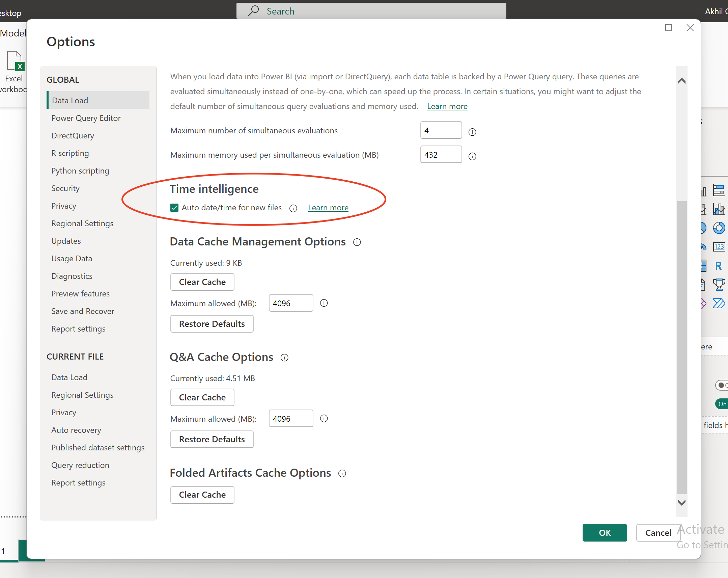Open Current File Data Load settings

pos(69,377)
